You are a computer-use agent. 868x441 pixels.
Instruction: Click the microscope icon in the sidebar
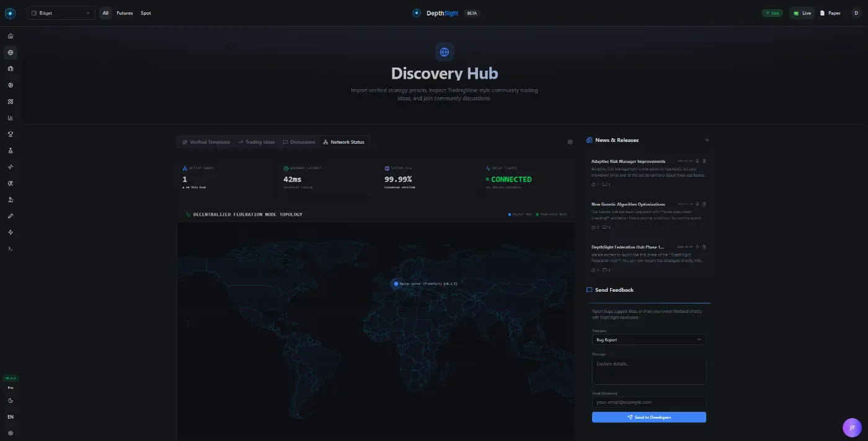pos(11,199)
